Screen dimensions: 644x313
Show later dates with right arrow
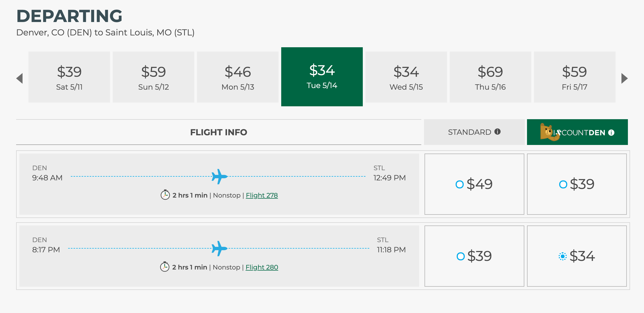click(624, 78)
